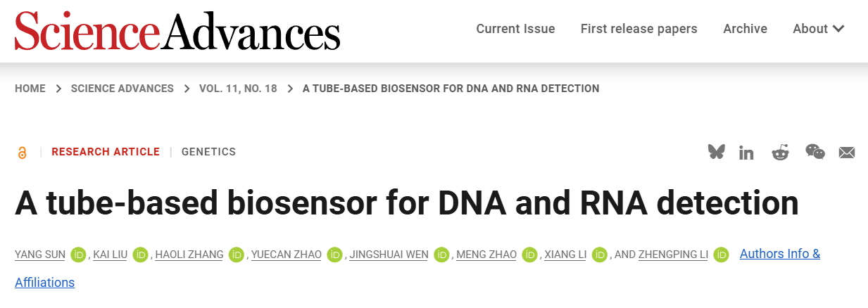Screen dimensions: 868x308
Task: Click the Genetics category label
Action: coord(208,152)
